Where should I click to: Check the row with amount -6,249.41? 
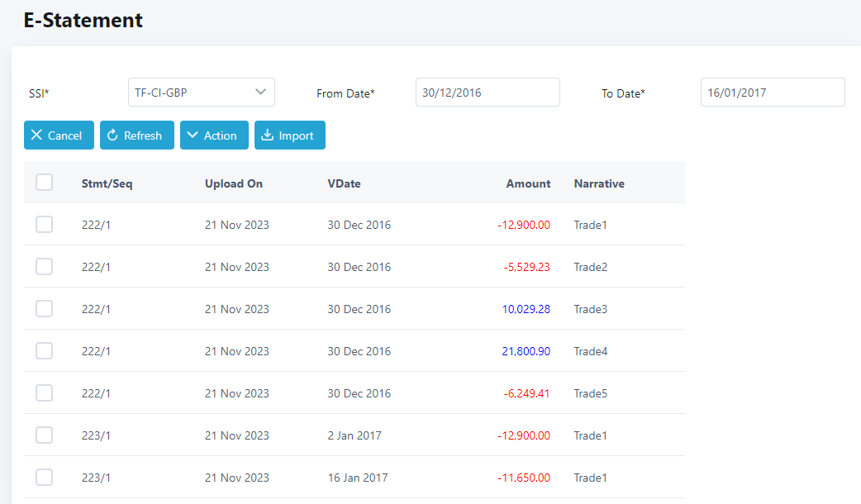[45, 393]
